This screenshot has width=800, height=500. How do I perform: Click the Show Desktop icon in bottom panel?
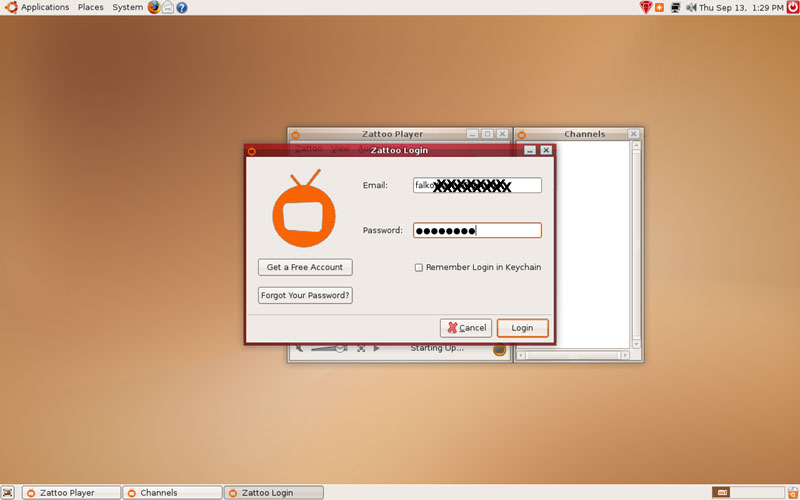coord(9,492)
